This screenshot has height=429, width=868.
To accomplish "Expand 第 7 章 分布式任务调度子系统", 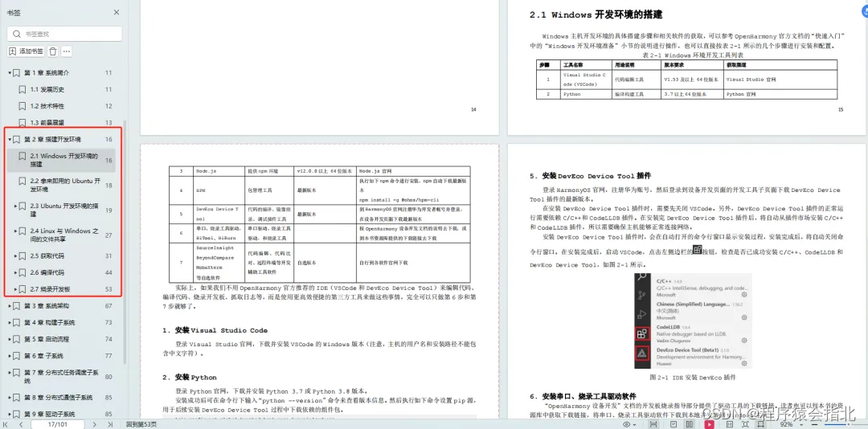I will coord(10,373).
